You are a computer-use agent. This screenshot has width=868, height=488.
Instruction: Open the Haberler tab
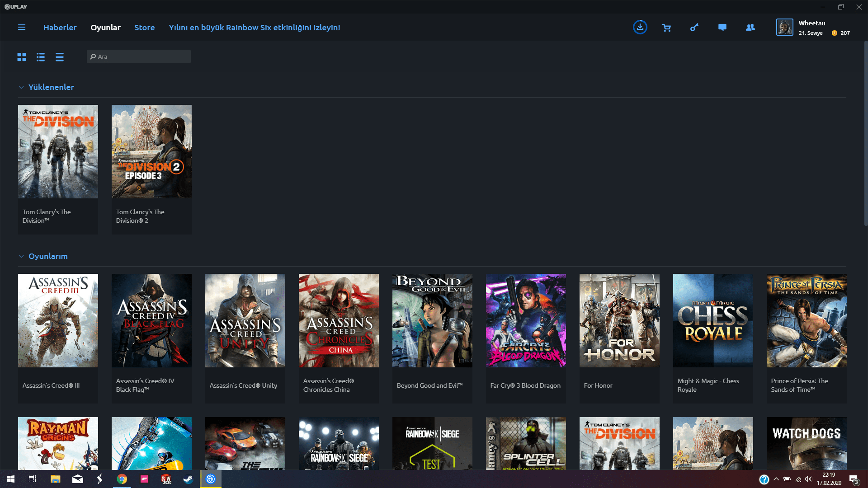coord(60,27)
